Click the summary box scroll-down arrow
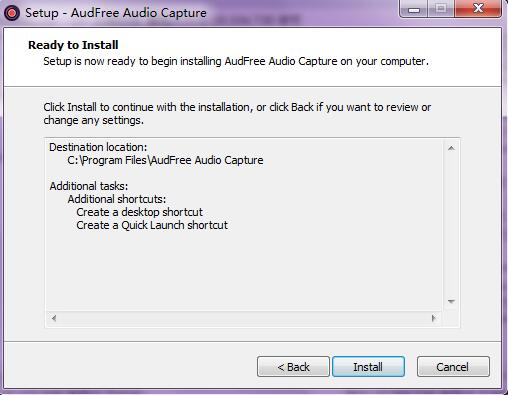508x395 pixels. [x=451, y=302]
